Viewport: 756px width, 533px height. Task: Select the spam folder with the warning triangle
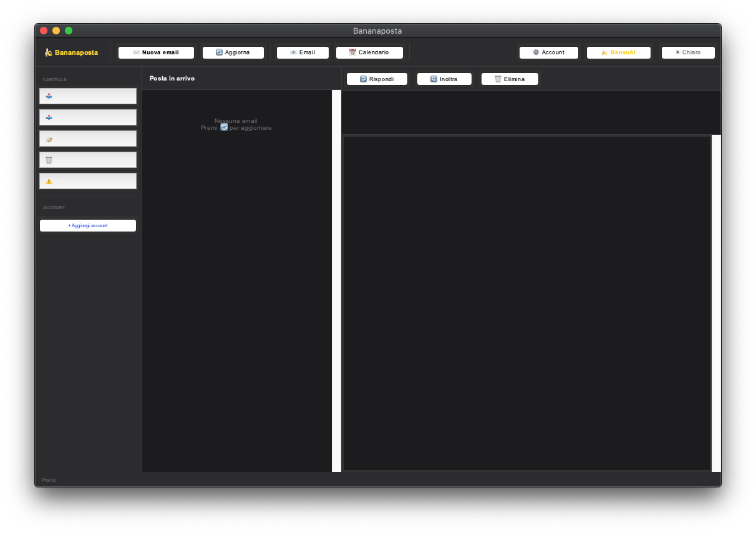(x=88, y=181)
